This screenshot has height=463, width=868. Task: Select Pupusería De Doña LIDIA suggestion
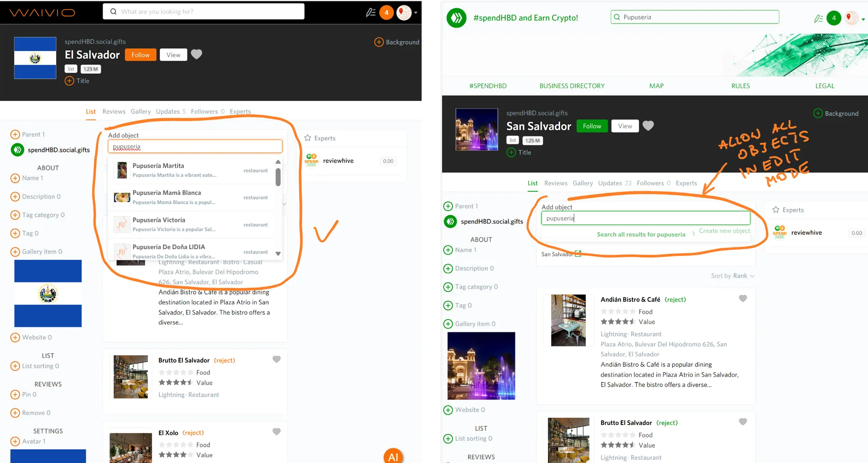[191, 250]
